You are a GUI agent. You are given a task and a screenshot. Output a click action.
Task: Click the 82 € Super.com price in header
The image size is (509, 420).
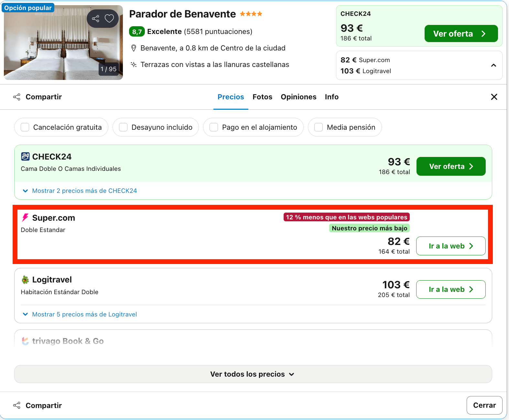tap(365, 60)
